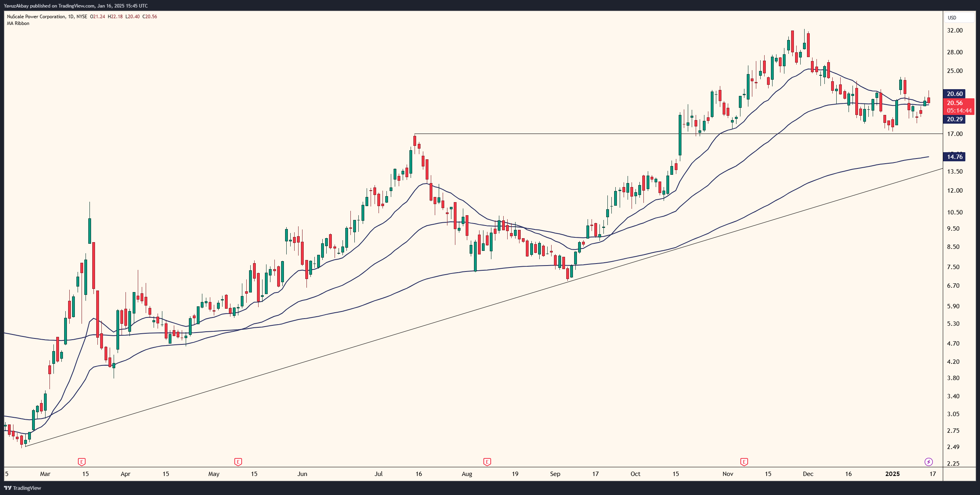Image resolution: width=980 pixels, height=495 pixels.
Task: Click the earnings marker under May
Action: [x=238, y=461]
